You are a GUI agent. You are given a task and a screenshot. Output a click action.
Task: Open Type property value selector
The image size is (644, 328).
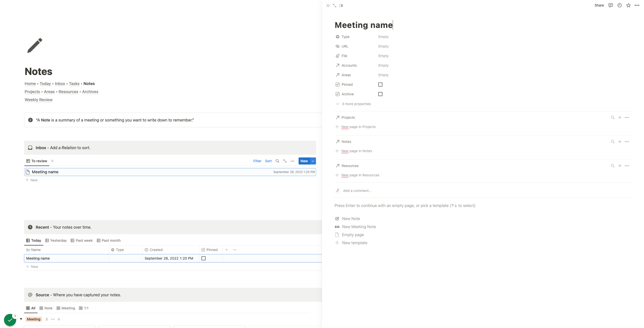[383, 37]
